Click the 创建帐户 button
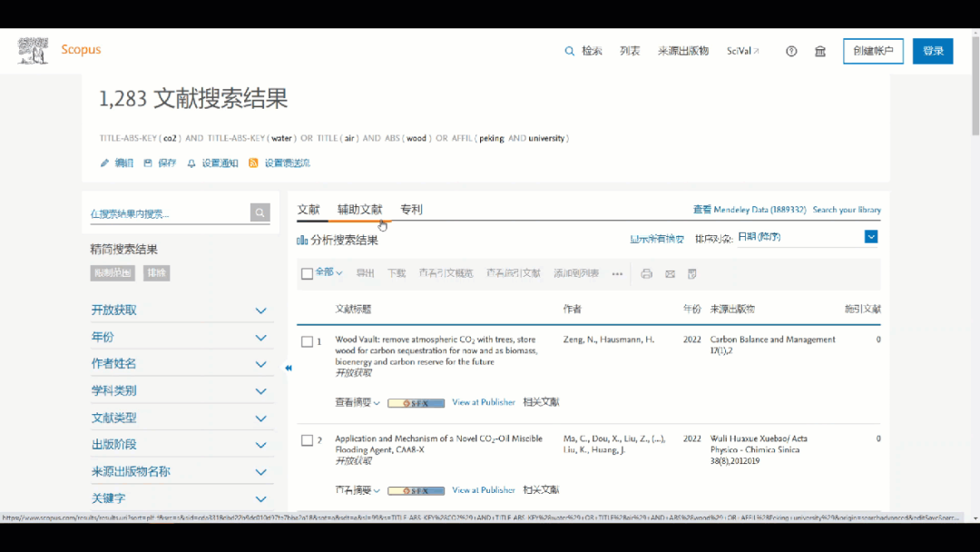980x552 pixels. (873, 51)
